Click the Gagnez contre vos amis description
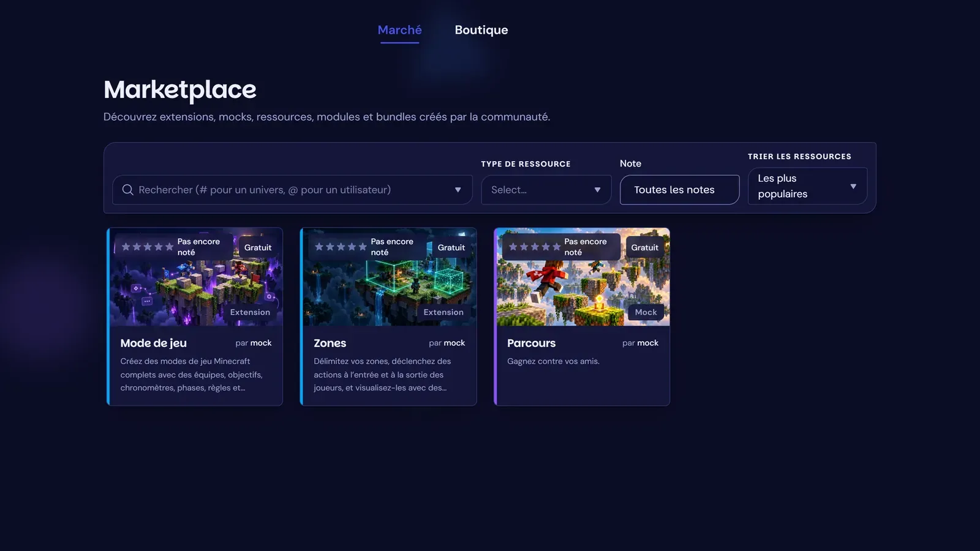This screenshot has width=980, height=551. tap(553, 361)
